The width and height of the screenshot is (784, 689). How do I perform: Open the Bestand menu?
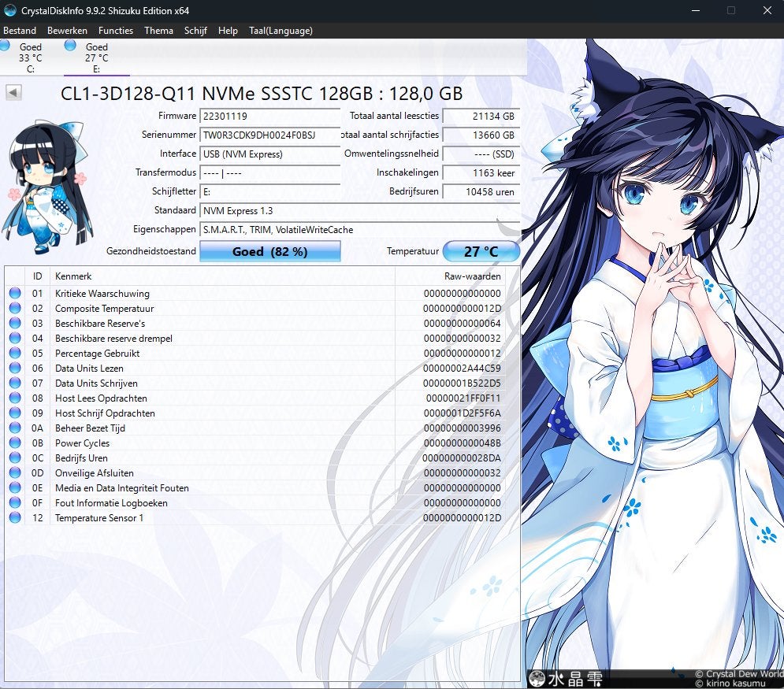coord(20,31)
